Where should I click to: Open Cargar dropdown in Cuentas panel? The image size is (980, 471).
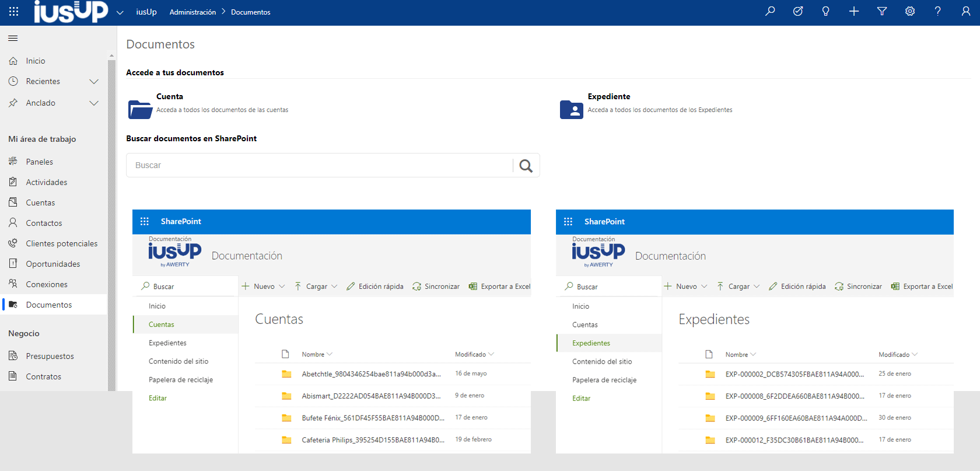316,287
